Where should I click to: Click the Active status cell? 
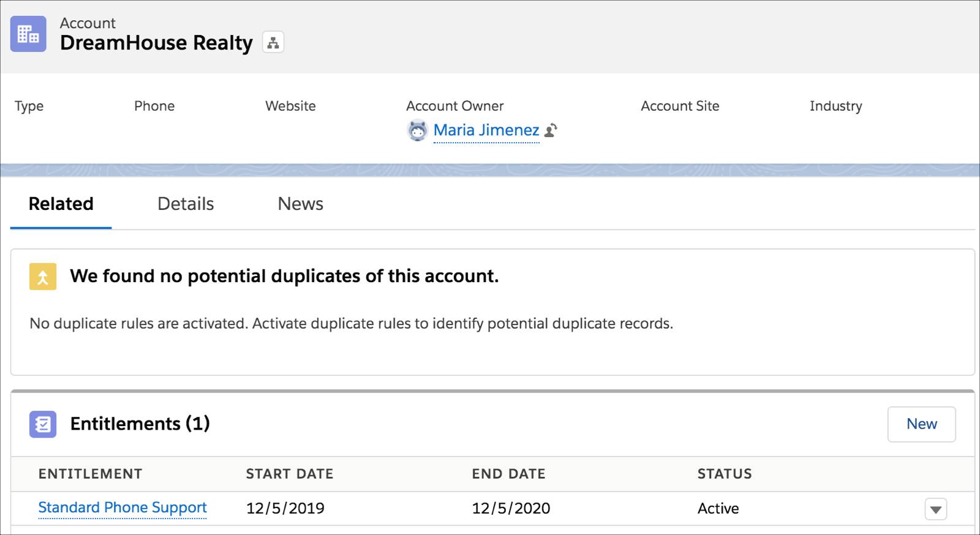718,508
